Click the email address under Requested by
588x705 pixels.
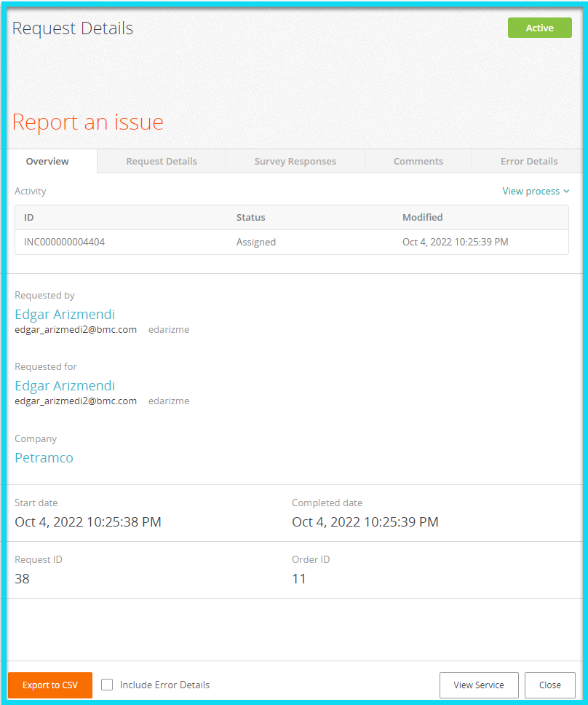[x=76, y=329]
